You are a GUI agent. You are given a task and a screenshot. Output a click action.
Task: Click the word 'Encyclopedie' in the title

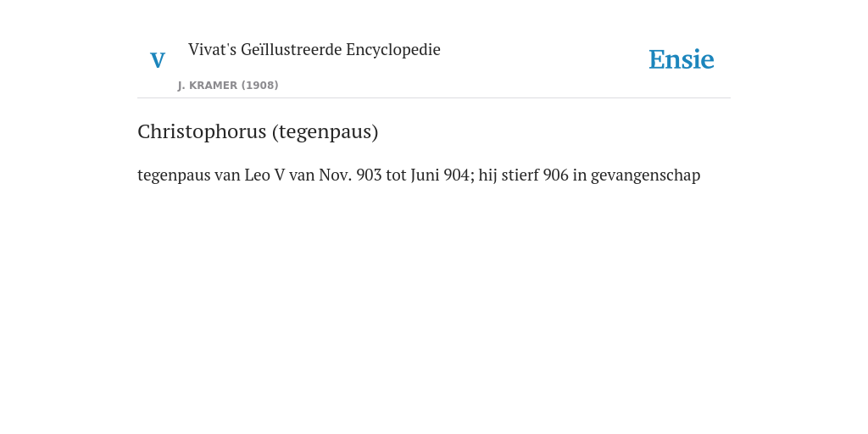[x=393, y=50]
